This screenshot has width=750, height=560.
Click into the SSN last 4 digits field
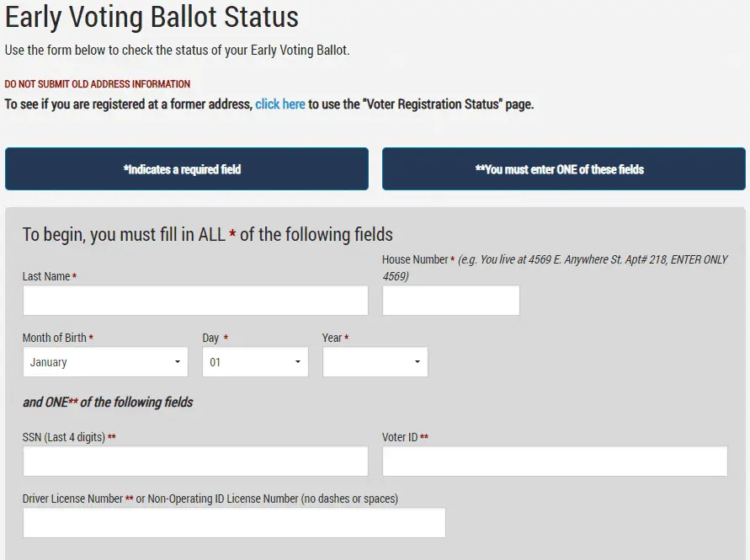click(x=195, y=461)
